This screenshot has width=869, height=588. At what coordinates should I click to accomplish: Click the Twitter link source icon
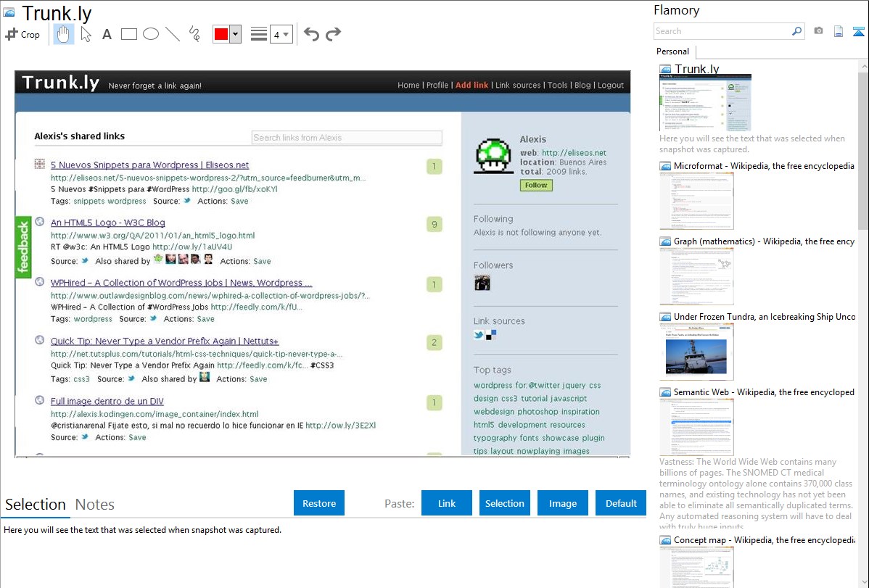(x=479, y=335)
